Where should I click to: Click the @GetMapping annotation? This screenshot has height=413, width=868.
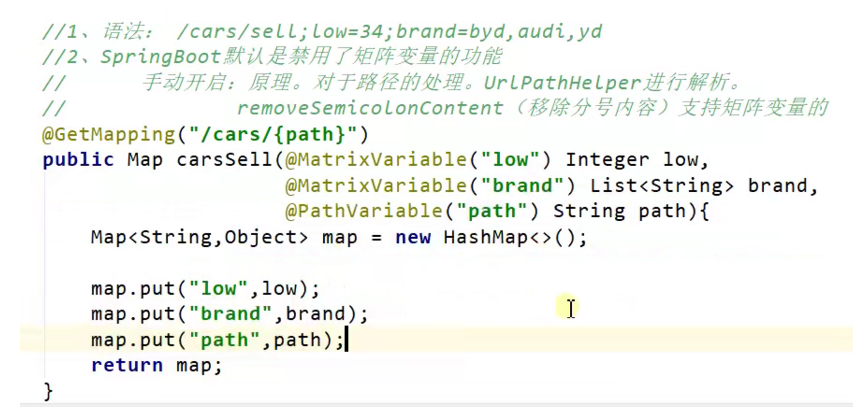coord(108,134)
